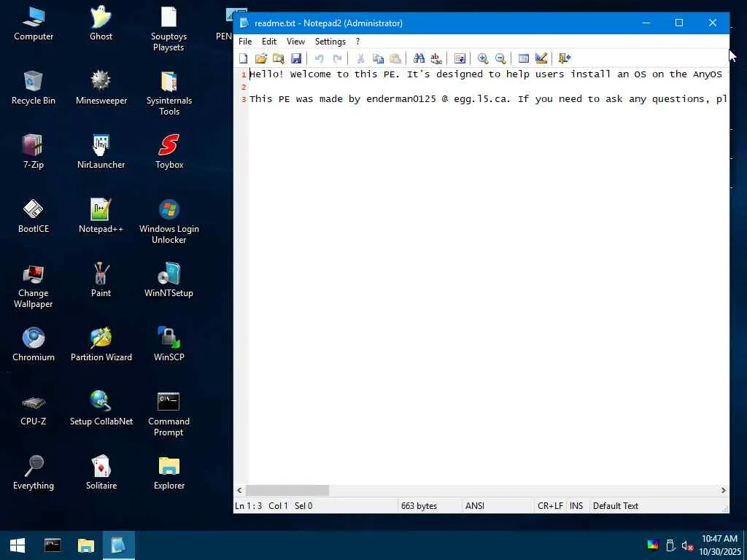The width and height of the screenshot is (747, 560).
Task: Select the Explorer desktop icon
Action: click(x=169, y=472)
